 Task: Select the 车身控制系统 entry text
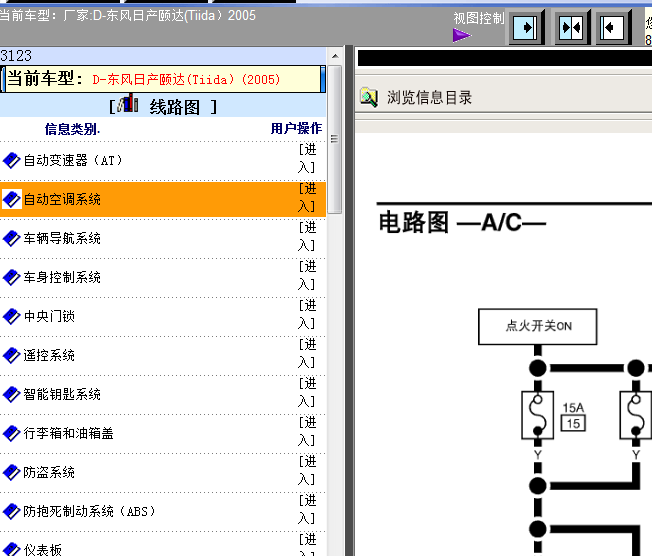(x=62, y=277)
